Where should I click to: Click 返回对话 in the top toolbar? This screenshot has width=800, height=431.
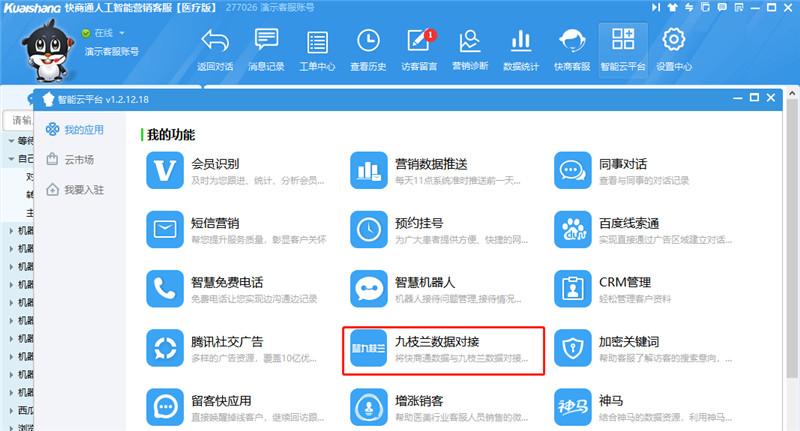214,48
